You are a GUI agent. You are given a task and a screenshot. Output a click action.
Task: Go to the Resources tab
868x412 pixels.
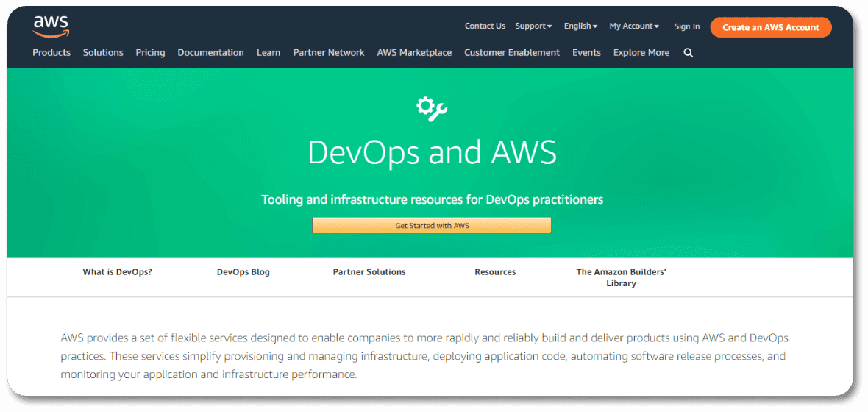495,272
